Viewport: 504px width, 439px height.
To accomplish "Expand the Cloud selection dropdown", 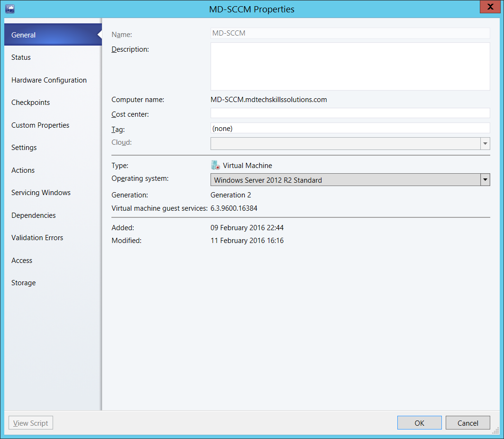I will pos(485,143).
